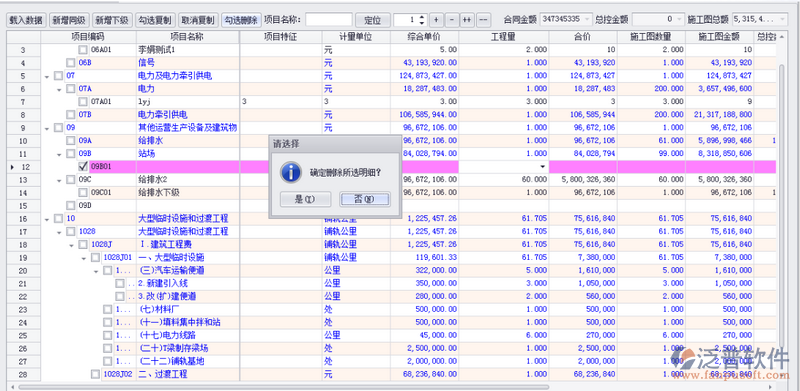Viewport: 800px width, 391px height.
Task: Collapse the 07 电力及电力牵引供电 node
Action: click(47, 76)
